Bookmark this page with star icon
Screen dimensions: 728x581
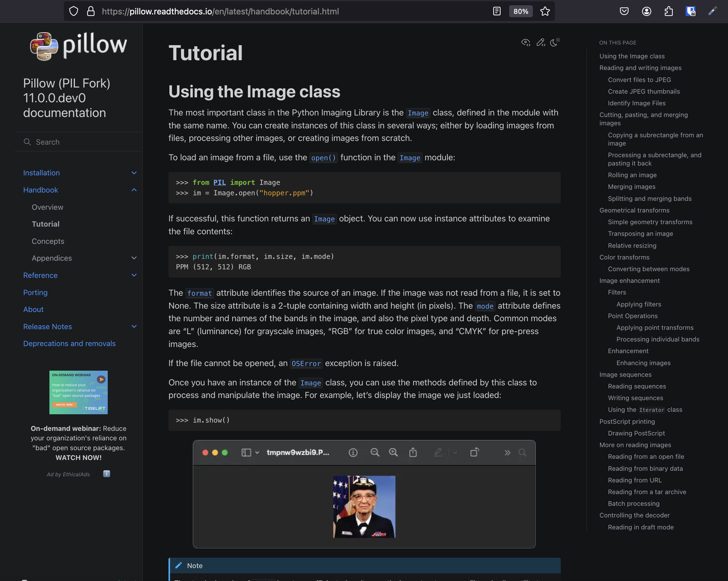[545, 11]
